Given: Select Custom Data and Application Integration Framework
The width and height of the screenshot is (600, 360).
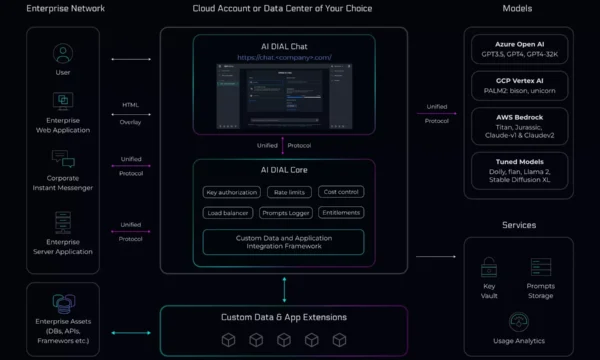Looking at the screenshot, I should point(284,242).
